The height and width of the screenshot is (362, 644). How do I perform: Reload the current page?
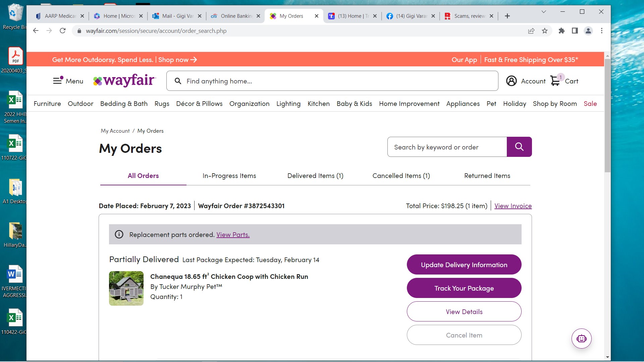[63, 31]
